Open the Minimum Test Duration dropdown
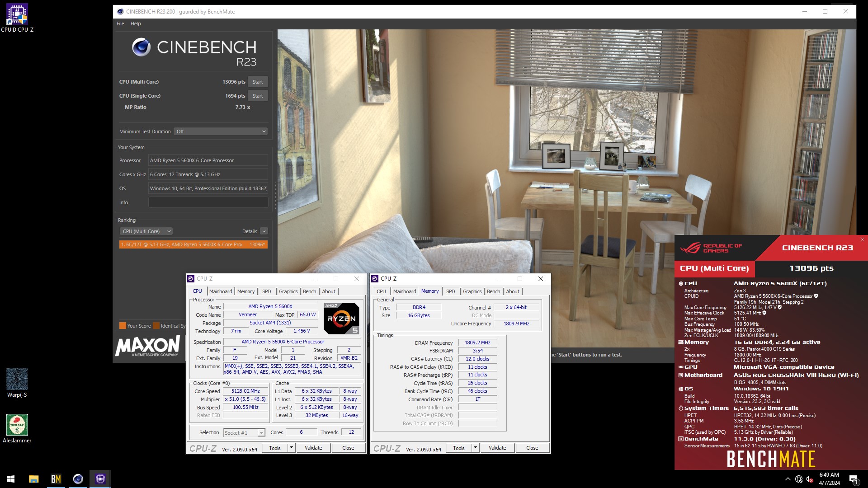The image size is (868, 488). [x=221, y=131]
